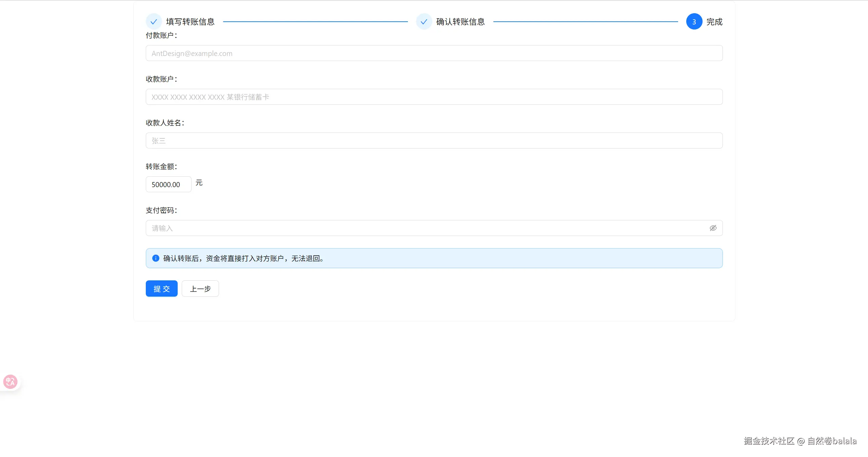This screenshot has width=868, height=457.
Task: Focus the 支付密码 password input
Action: (x=427, y=228)
